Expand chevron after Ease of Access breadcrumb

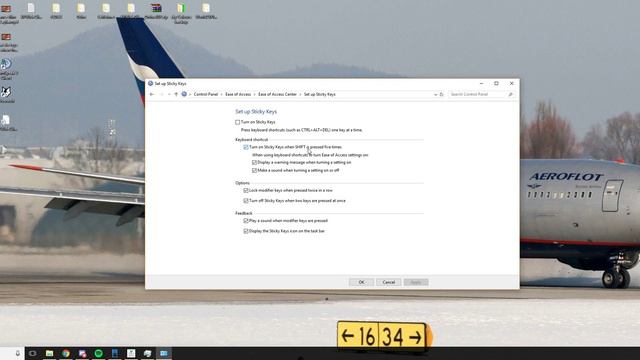point(255,94)
